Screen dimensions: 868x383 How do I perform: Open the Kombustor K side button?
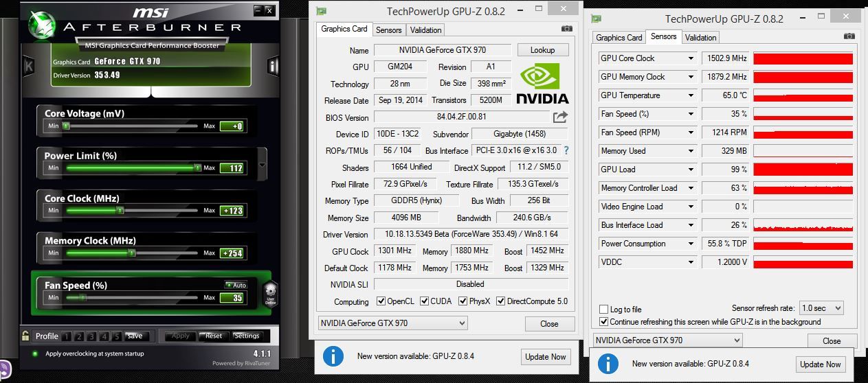[29, 66]
